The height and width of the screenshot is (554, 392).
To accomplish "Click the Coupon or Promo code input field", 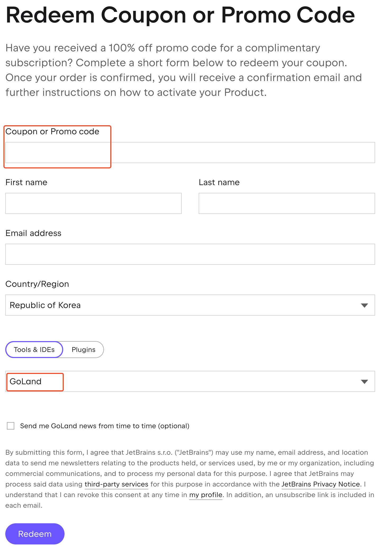I will point(190,153).
